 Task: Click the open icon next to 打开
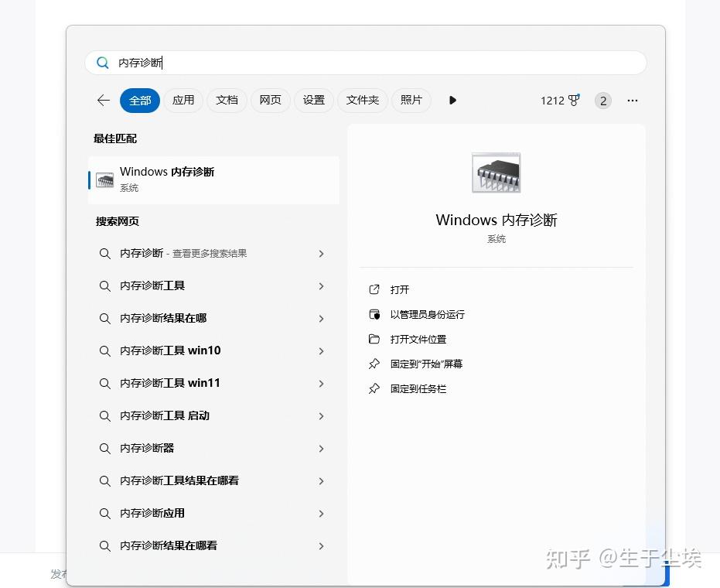pos(374,289)
